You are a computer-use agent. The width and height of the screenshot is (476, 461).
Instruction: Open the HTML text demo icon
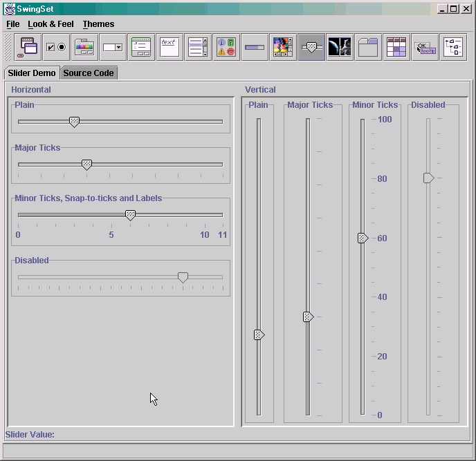[x=170, y=47]
